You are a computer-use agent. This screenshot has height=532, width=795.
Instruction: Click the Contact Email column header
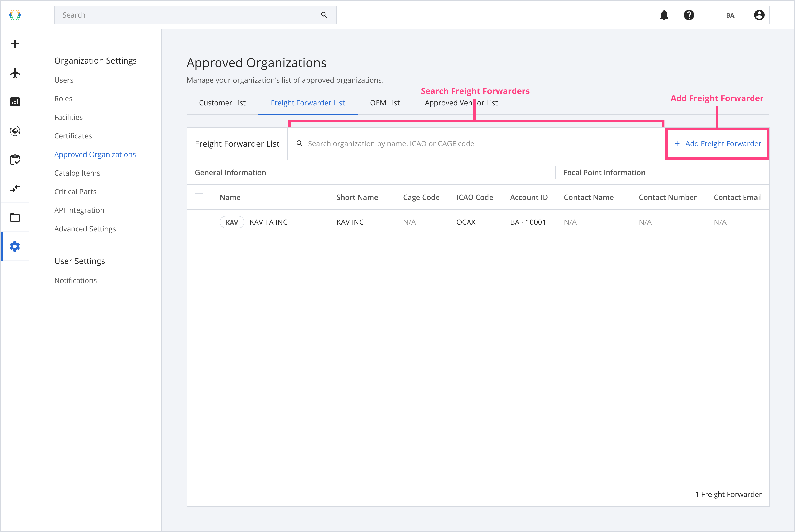[738, 197]
